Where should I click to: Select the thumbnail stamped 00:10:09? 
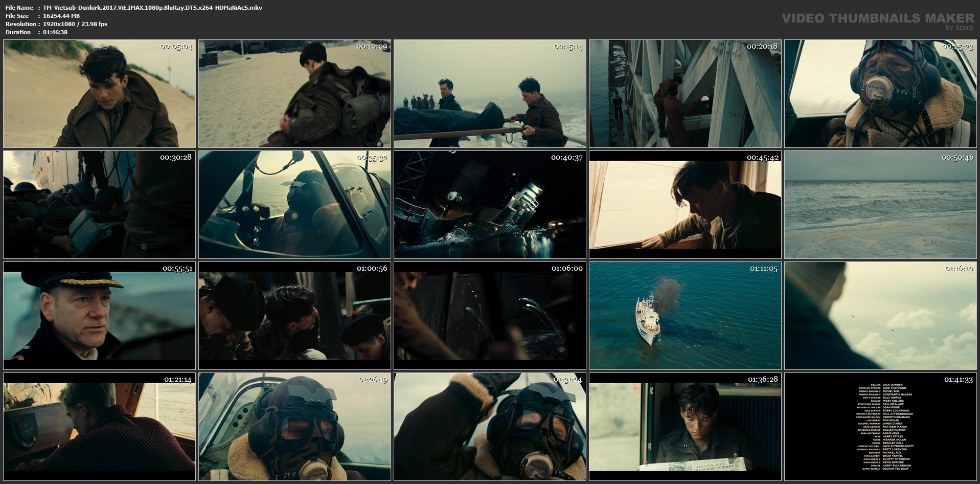[294, 94]
